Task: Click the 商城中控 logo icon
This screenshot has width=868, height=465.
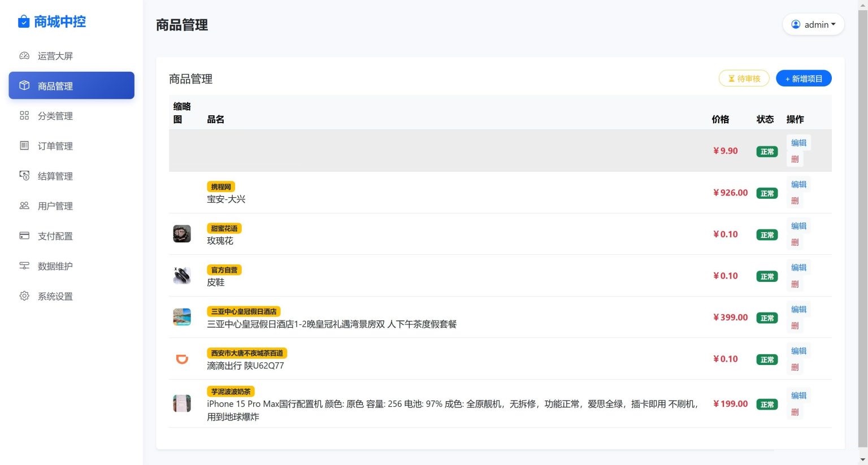Action: click(23, 21)
